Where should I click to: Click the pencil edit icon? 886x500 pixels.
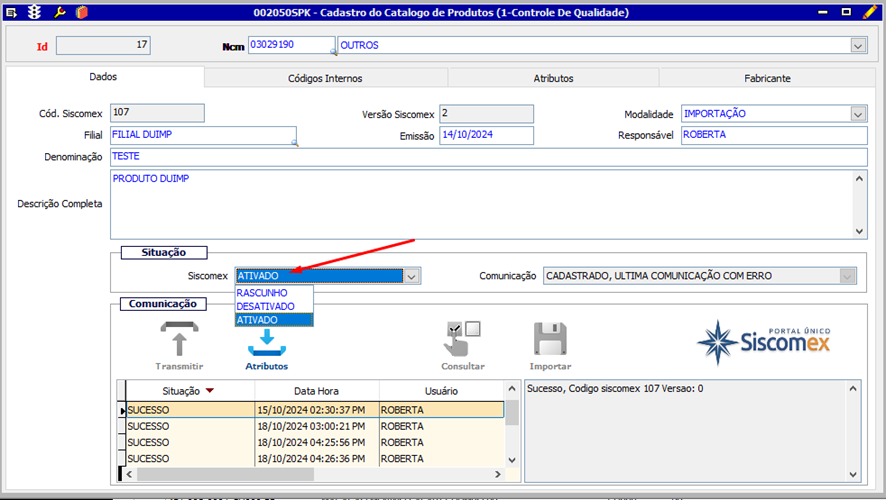[x=870, y=12]
